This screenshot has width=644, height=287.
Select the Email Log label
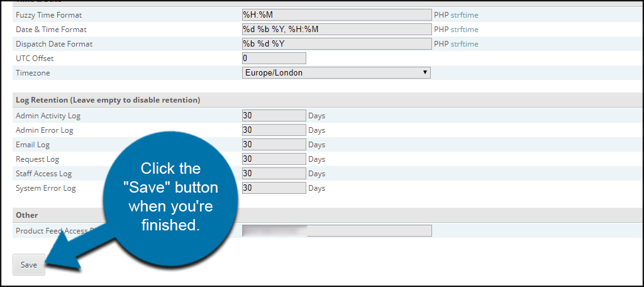[33, 145]
